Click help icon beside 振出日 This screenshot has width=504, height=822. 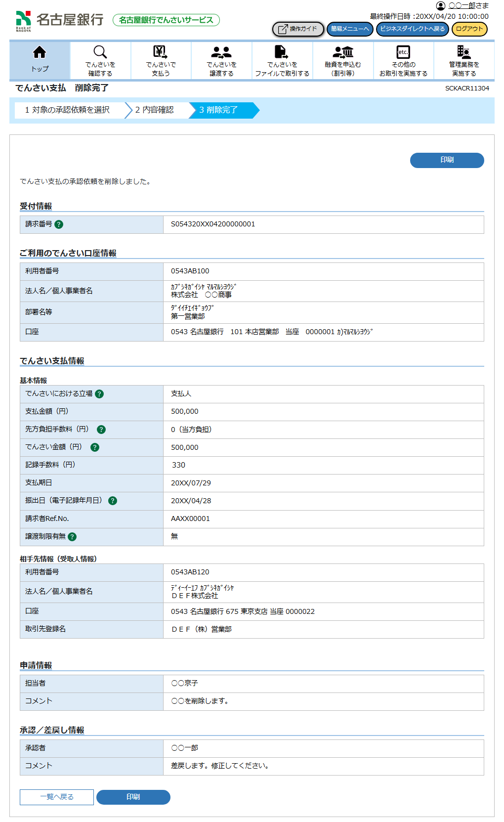click(x=113, y=501)
